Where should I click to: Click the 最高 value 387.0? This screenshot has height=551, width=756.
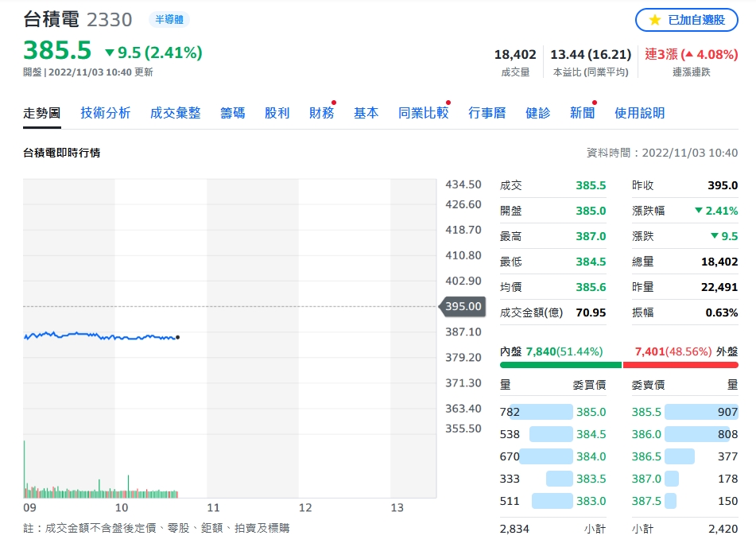[x=591, y=237]
